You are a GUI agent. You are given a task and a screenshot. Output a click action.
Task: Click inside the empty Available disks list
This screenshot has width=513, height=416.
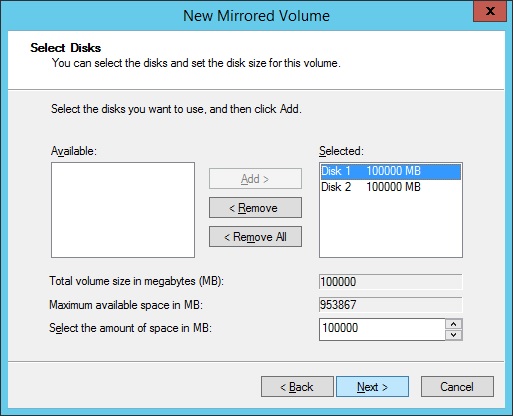pyautogui.click(x=123, y=210)
